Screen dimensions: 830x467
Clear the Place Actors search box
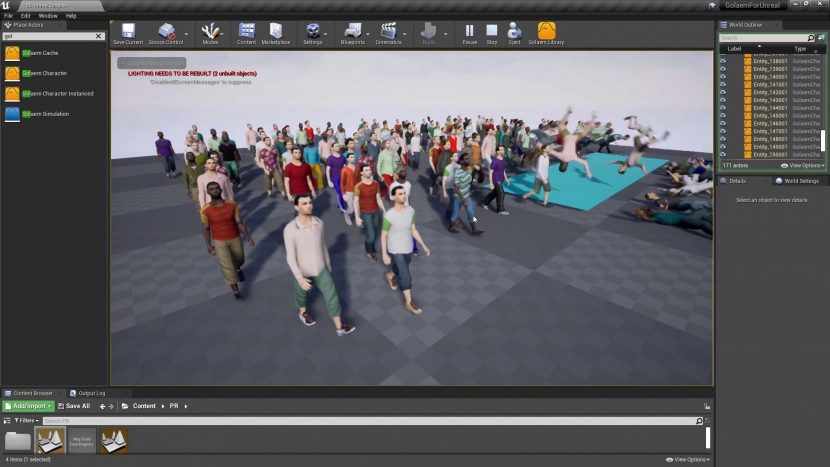click(x=98, y=36)
